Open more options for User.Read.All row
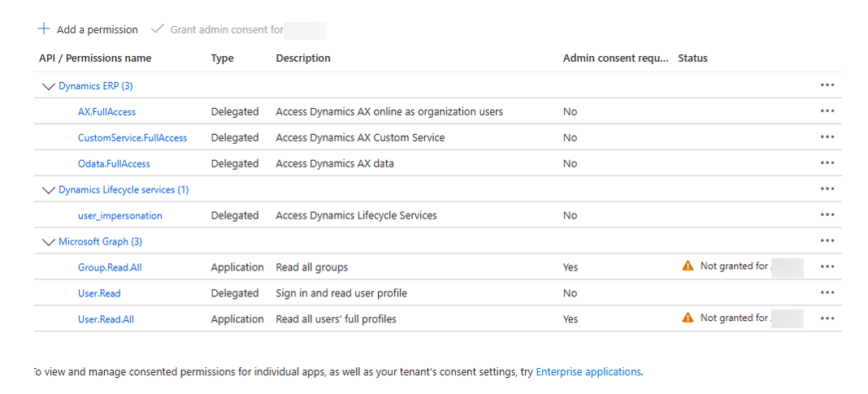This screenshot has height=394, width=868. coord(827,318)
